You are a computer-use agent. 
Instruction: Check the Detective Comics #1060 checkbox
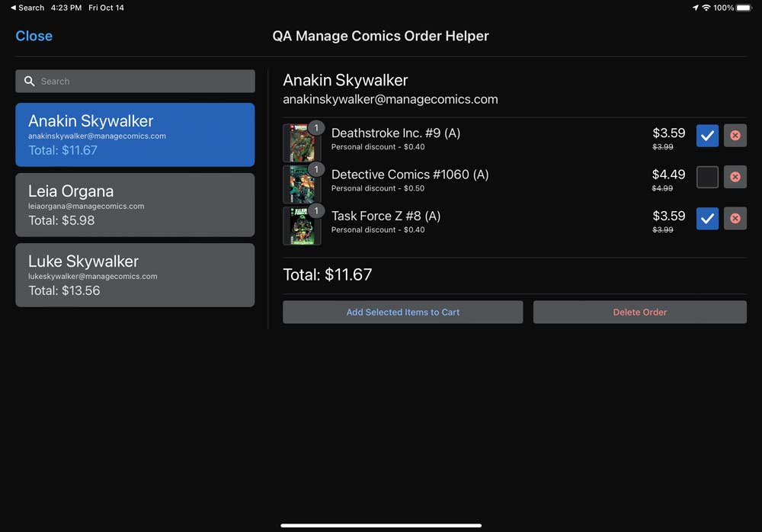707,177
